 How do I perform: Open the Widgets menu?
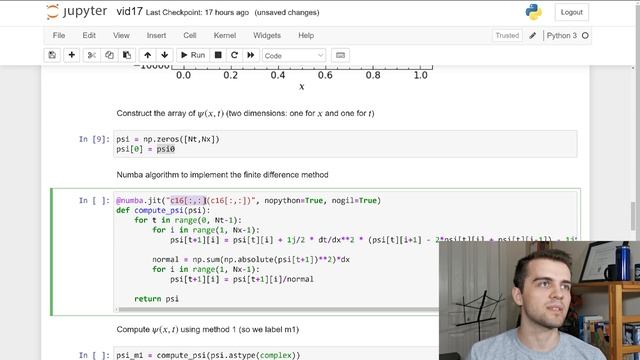(x=267, y=36)
